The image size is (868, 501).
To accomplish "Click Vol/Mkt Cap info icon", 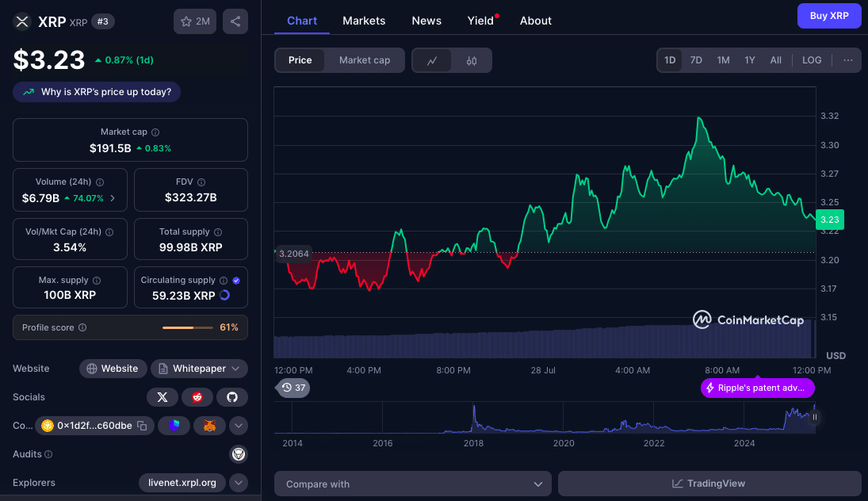I will (x=109, y=232).
